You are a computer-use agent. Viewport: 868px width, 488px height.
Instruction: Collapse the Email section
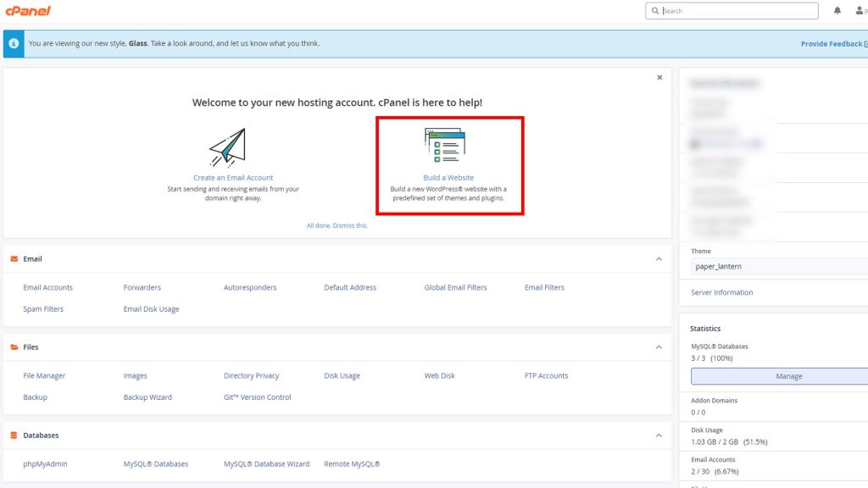coord(659,259)
